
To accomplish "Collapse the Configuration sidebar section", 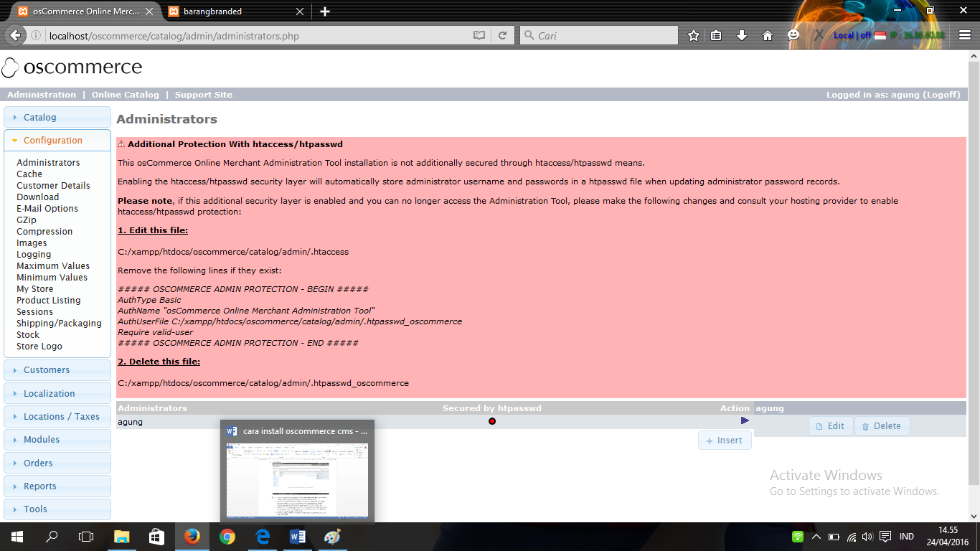I will (57, 140).
